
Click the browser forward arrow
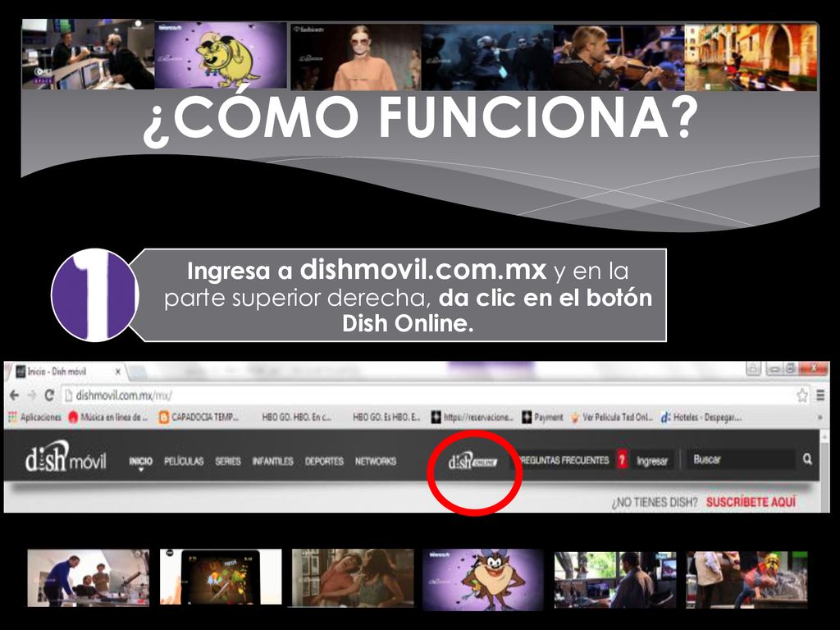(32, 395)
